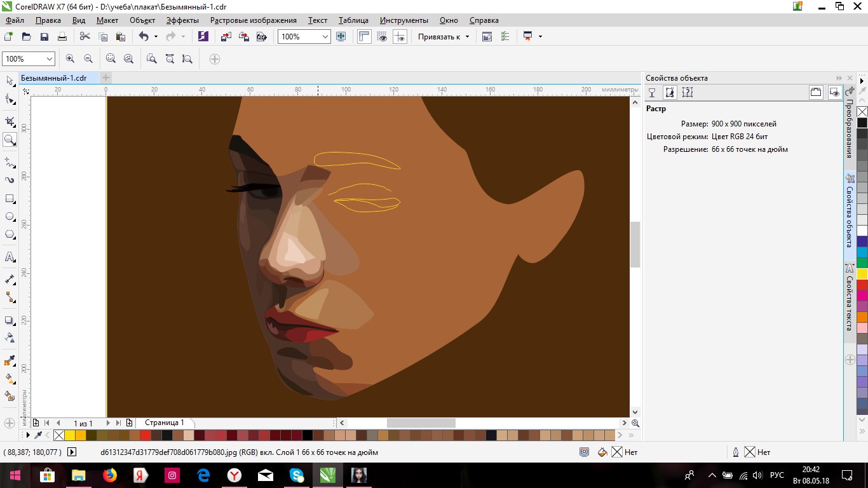Viewport: 868px width, 488px height.
Task: Click the Zoom out magnifier icon
Action: 88,59
